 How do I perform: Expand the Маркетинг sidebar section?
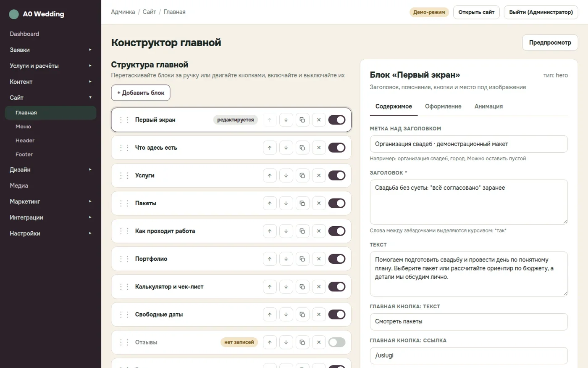pos(50,201)
